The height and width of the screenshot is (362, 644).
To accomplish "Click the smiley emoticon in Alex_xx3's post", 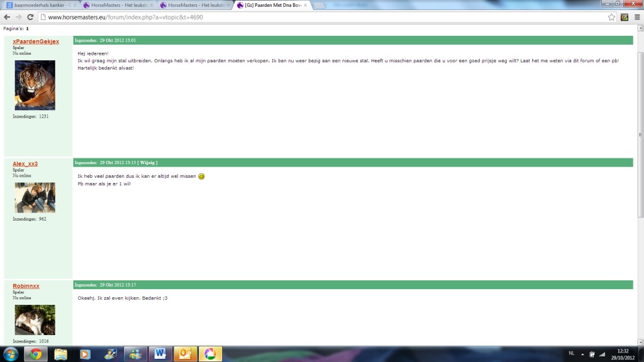I will coord(201,176).
